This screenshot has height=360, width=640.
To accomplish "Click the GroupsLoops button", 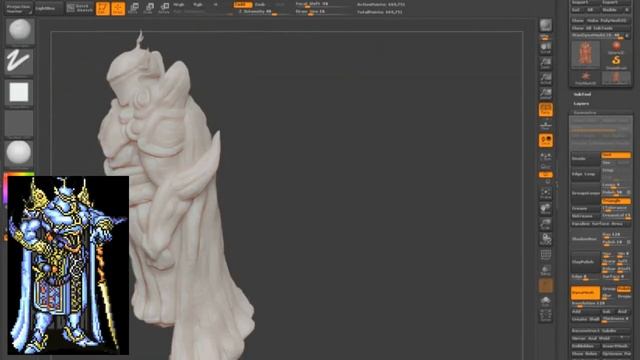I will (585, 193).
